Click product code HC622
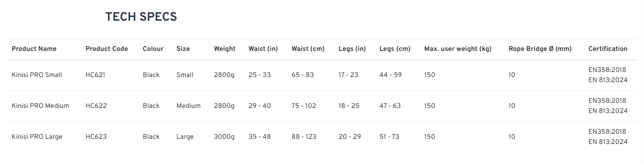The height and width of the screenshot is (165, 644). click(96, 106)
